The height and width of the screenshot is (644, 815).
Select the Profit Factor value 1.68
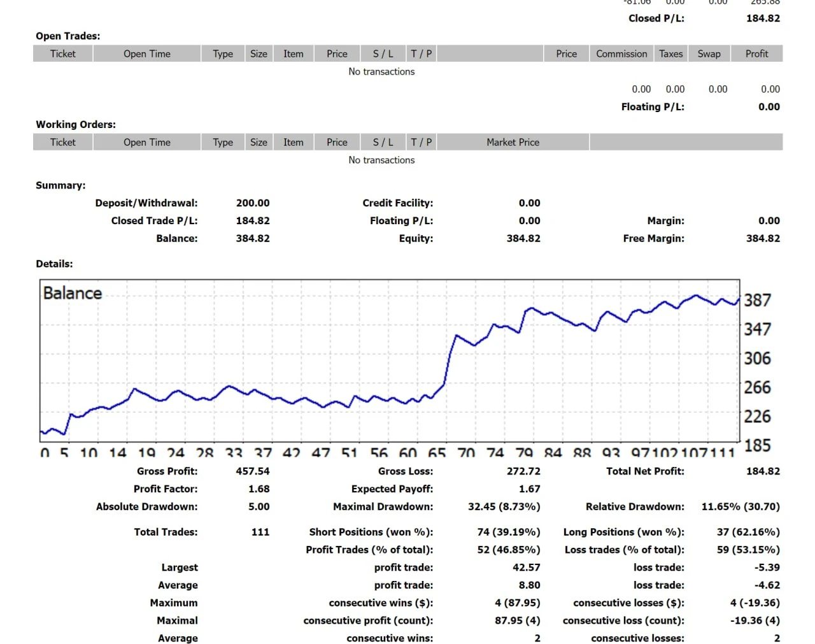pos(259,489)
